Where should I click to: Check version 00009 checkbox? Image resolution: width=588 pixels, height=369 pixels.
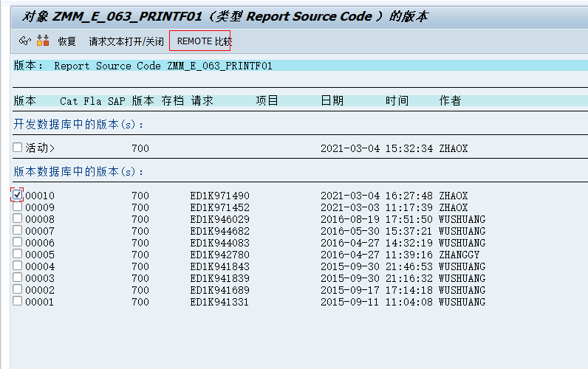[17, 207]
